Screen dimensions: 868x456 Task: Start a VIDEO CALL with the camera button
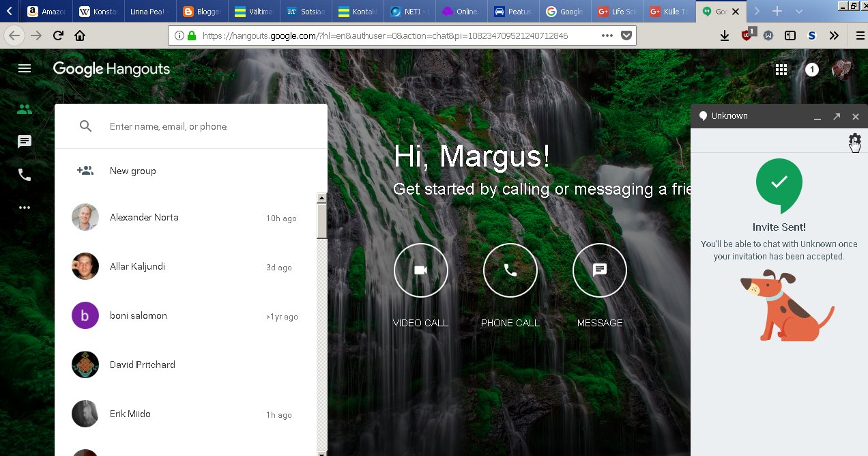[421, 270]
